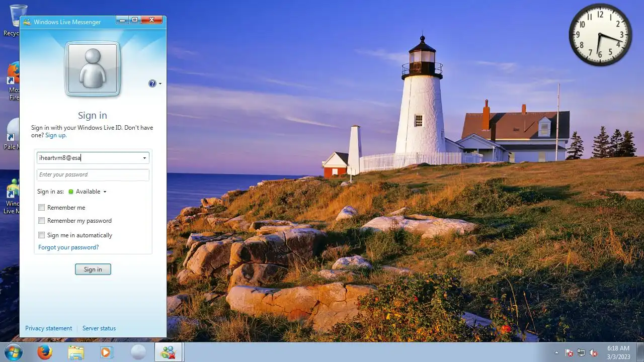Select the Recycle Bin desktop icon
644x362 pixels.
[x=11, y=20]
